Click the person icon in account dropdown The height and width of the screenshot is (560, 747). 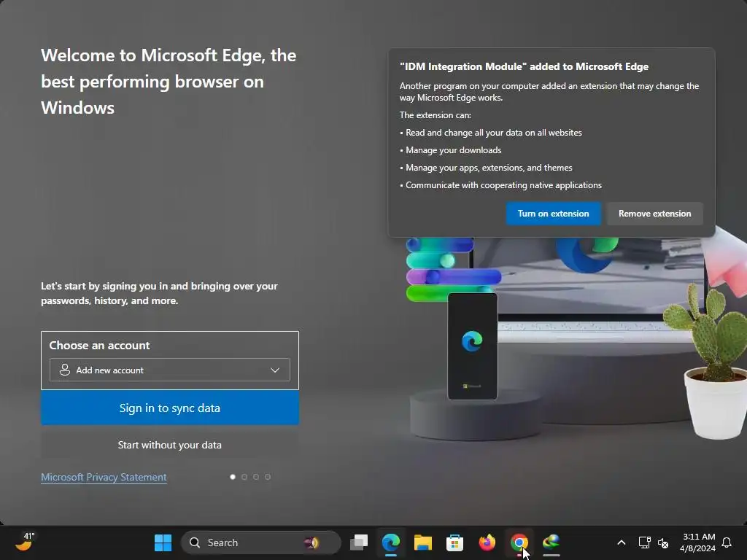tap(65, 370)
